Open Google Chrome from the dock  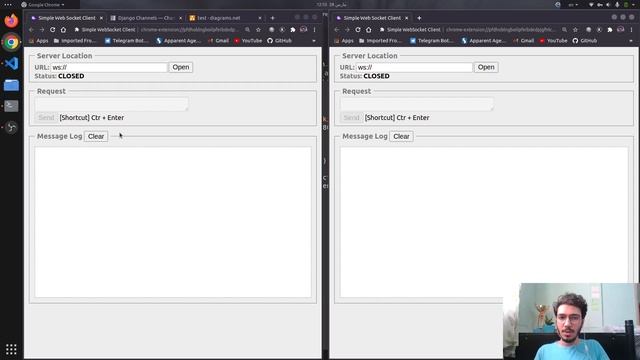(x=11, y=42)
